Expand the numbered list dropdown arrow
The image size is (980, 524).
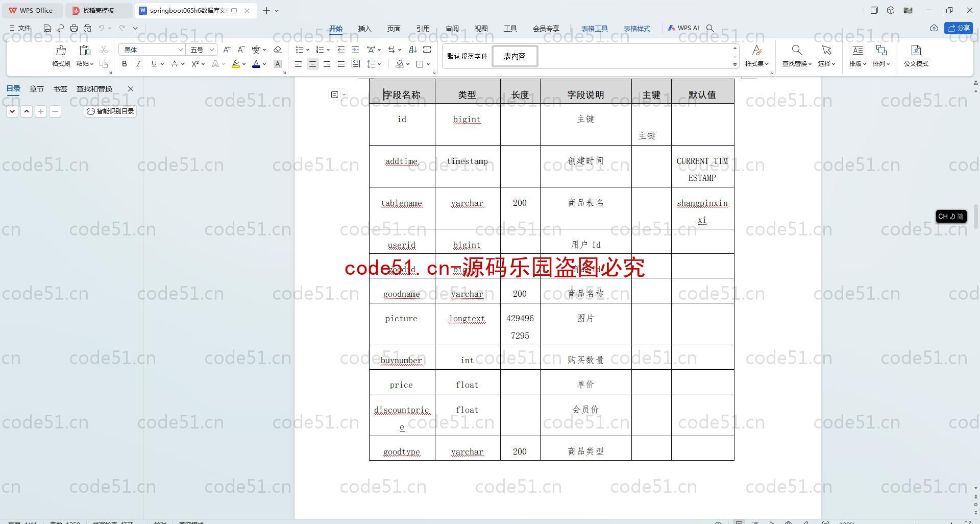click(x=328, y=50)
